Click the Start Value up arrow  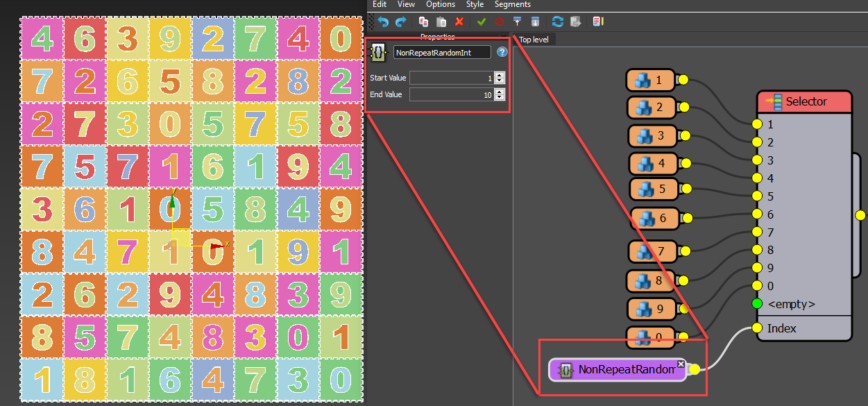pyautogui.click(x=500, y=76)
